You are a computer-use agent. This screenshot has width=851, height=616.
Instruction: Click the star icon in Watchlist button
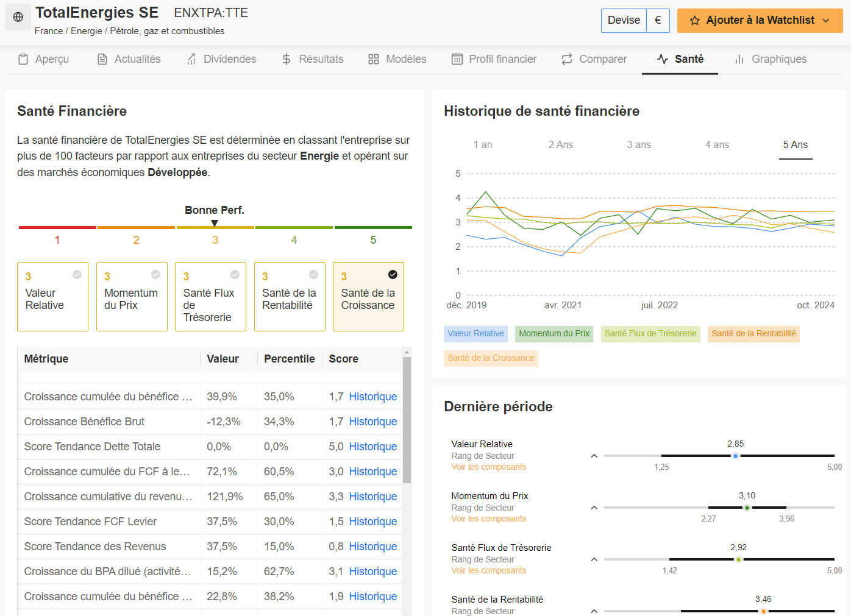[x=694, y=21]
